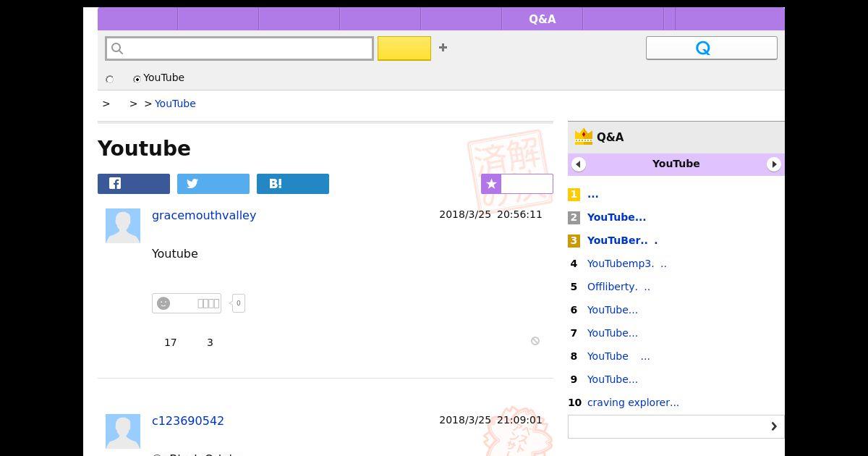Open rank 10 link craving explorer...
This screenshot has height=456, width=868.
click(633, 402)
